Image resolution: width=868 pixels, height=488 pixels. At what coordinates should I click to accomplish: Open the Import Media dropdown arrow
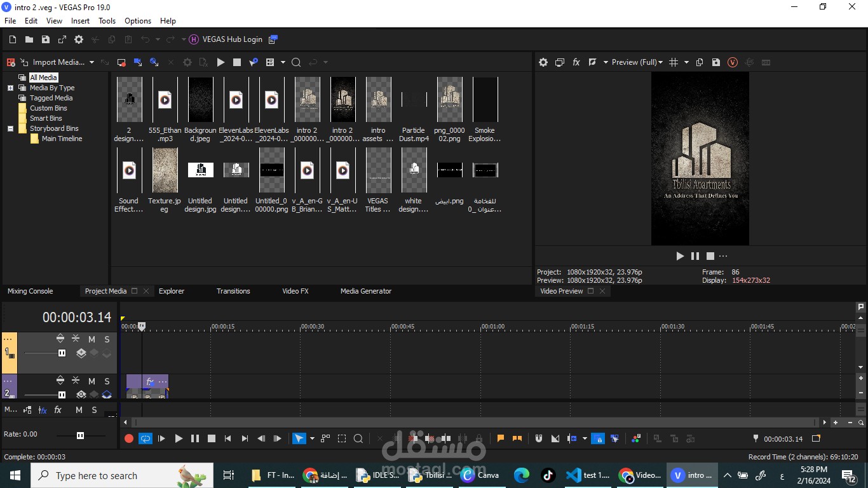92,62
